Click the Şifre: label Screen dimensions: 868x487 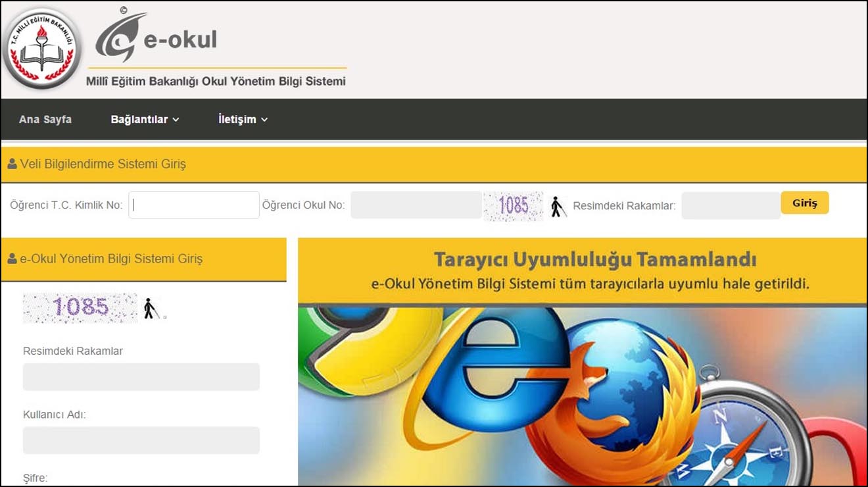(x=36, y=478)
